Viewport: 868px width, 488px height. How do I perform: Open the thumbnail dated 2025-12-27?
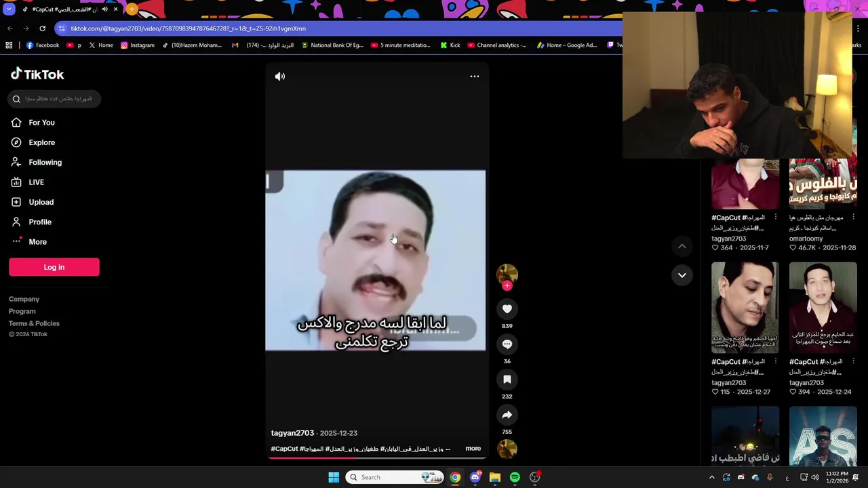point(745,308)
